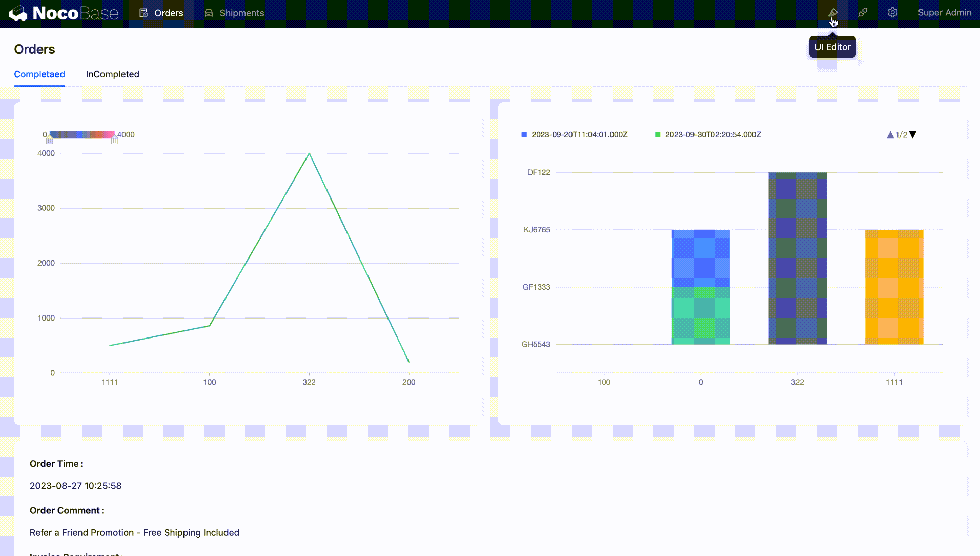Click the left handle of the data zoom slider
Screen dimensions: 980x556
tap(50, 140)
